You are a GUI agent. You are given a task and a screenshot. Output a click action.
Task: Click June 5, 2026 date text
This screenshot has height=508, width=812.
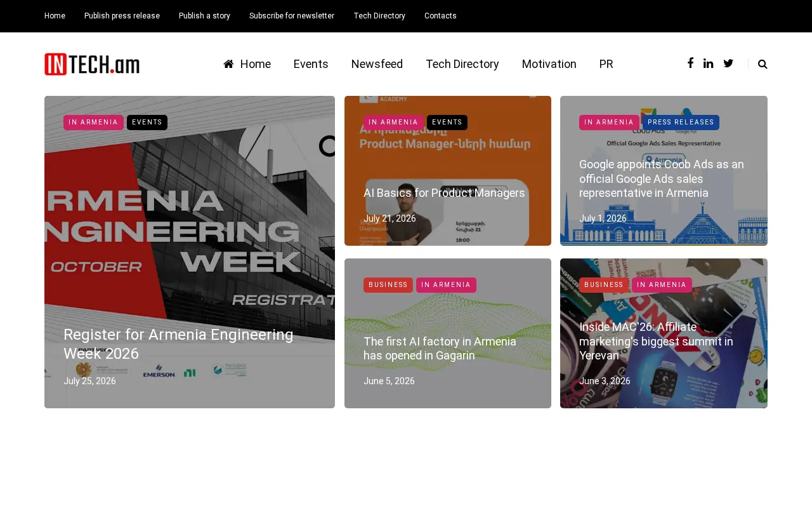tap(389, 381)
